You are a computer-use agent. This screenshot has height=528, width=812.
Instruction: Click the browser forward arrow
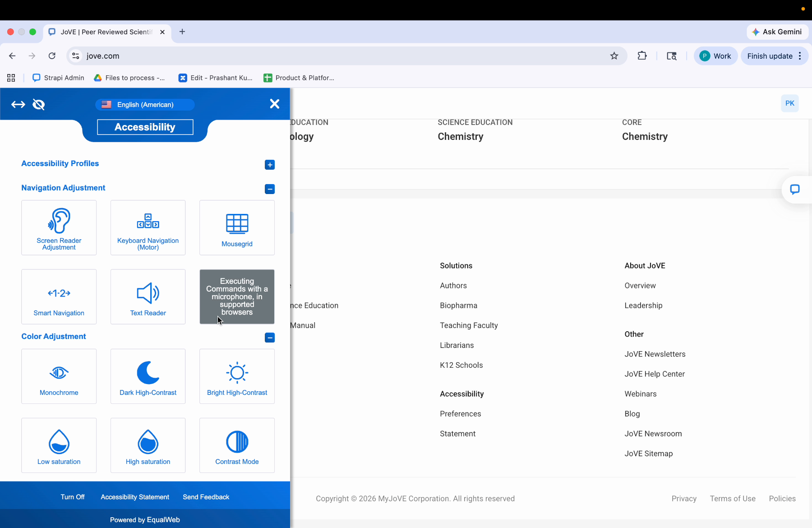[x=32, y=56]
